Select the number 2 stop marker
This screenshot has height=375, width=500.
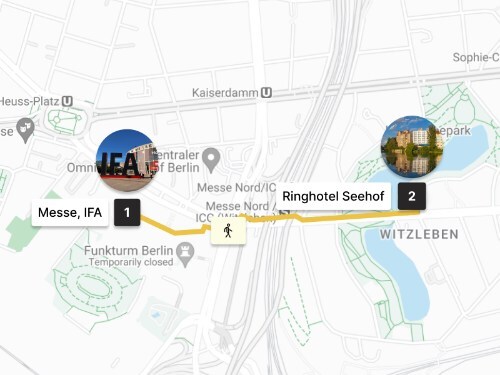point(412,196)
